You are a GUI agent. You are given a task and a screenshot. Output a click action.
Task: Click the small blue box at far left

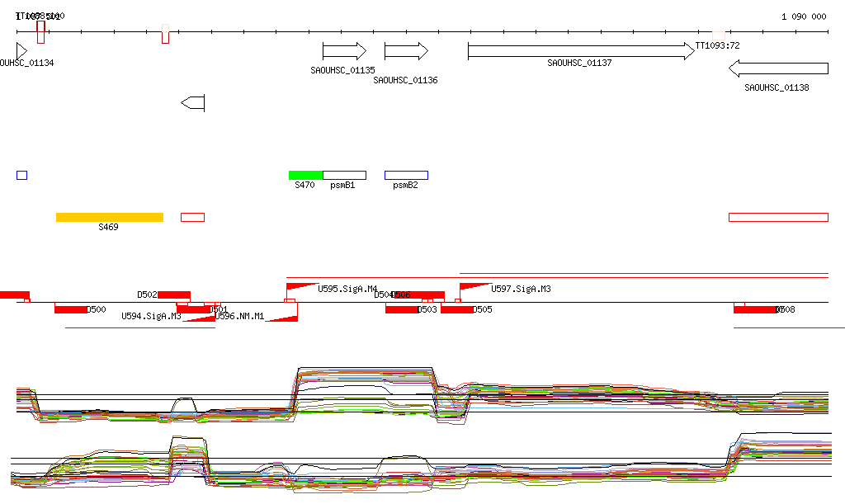[21, 175]
